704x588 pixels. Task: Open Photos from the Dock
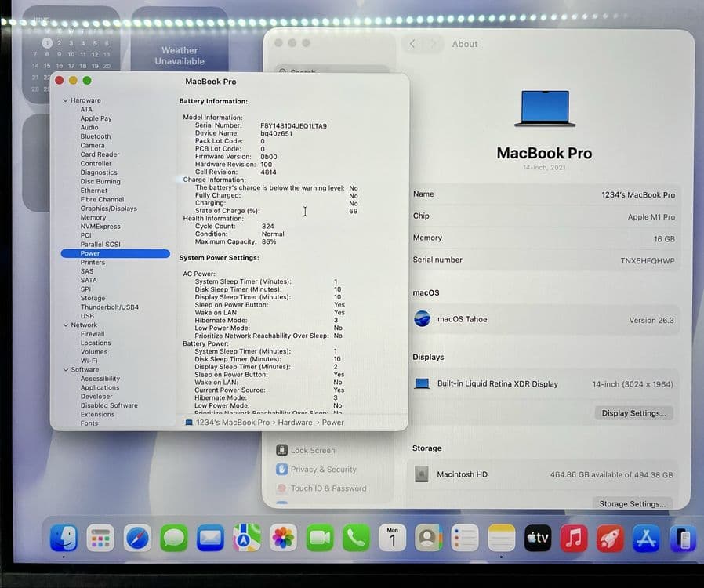tap(283, 537)
